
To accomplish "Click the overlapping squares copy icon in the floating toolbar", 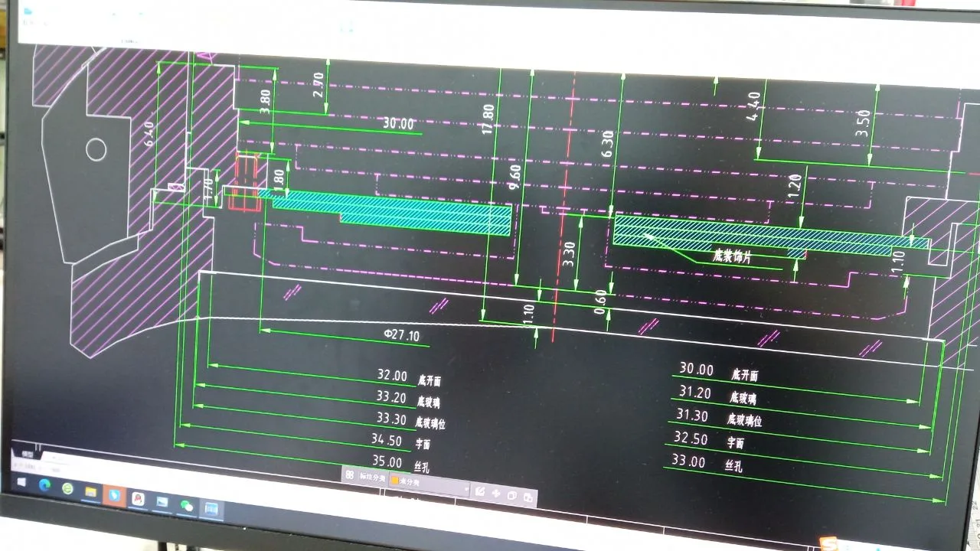I will click(x=511, y=496).
